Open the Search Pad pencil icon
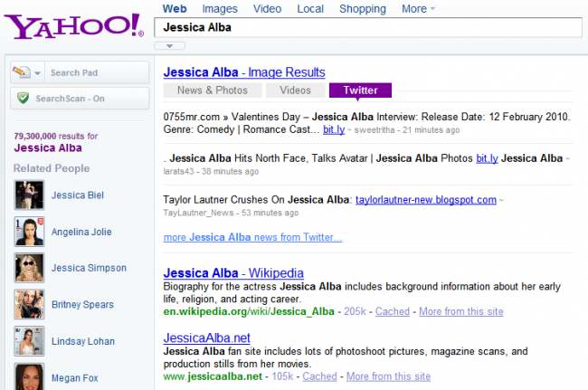The height and width of the screenshot is (390, 588). coord(22,72)
